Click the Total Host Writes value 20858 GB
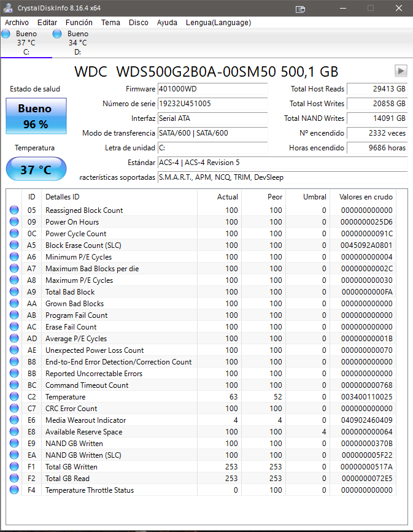Screen dimensions: 413x532 pyautogui.click(x=377, y=104)
